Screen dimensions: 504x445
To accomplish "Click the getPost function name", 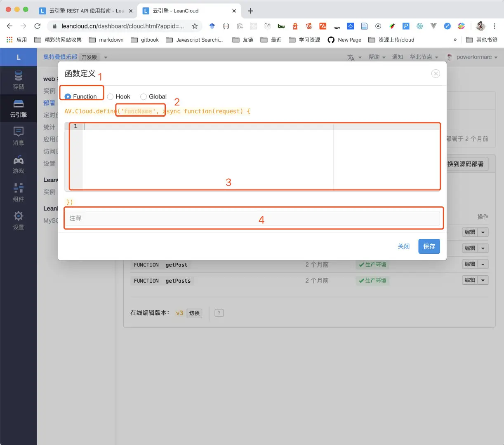I will pos(177,265).
